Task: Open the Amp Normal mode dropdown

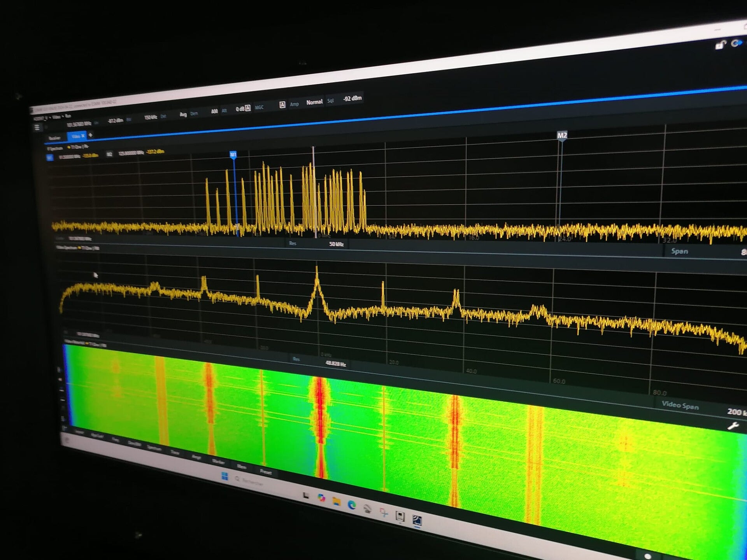Action: 314,102
